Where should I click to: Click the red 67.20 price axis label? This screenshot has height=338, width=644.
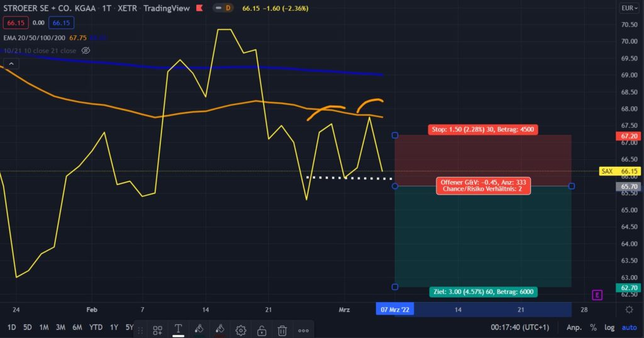pyautogui.click(x=629, y=136)
